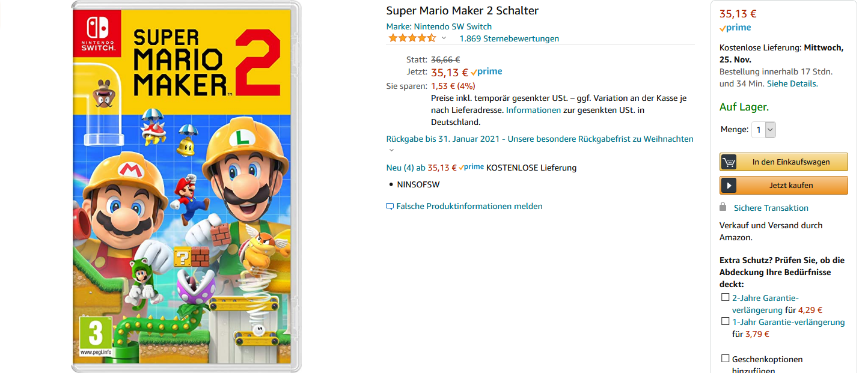Viewport: 868px width, 373px height.
Task: Click the play arrow icon beside Jetzt kaufen
Action: click(729, 186)
